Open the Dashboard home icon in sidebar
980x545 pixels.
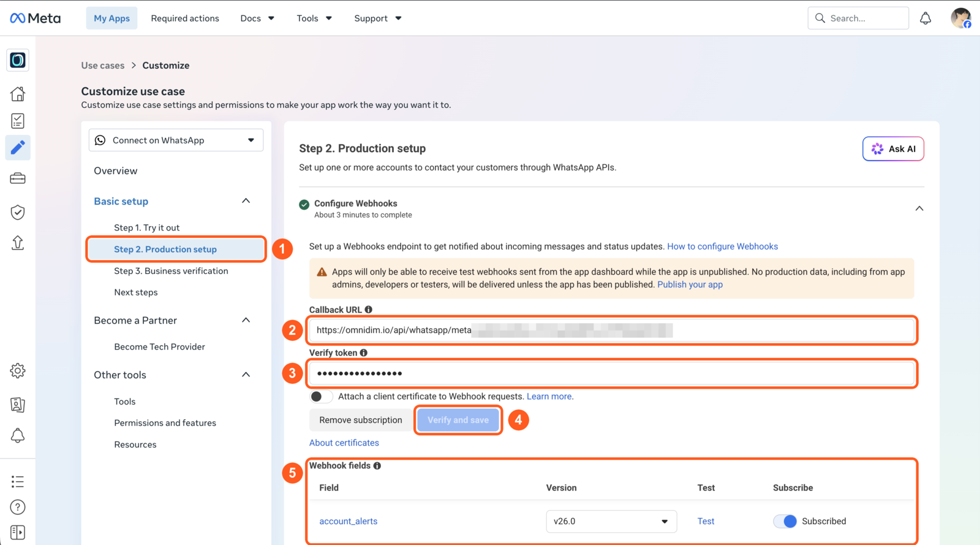(18, 94)
